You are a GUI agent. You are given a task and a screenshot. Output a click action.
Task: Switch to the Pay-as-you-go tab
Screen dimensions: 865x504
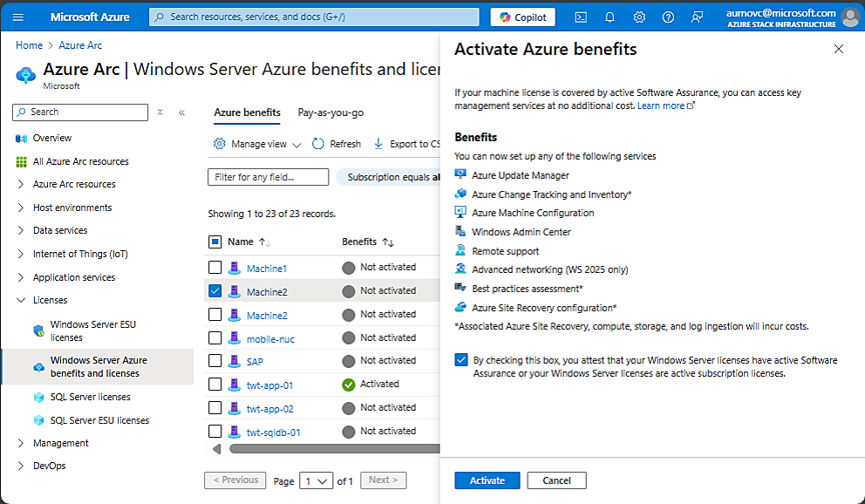(x=330, y=112)
